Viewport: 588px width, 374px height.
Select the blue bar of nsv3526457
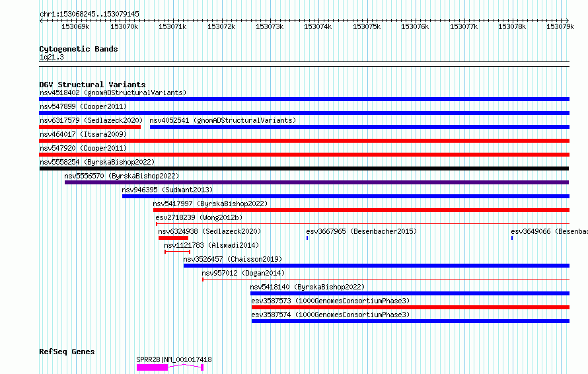pos(377,266)
